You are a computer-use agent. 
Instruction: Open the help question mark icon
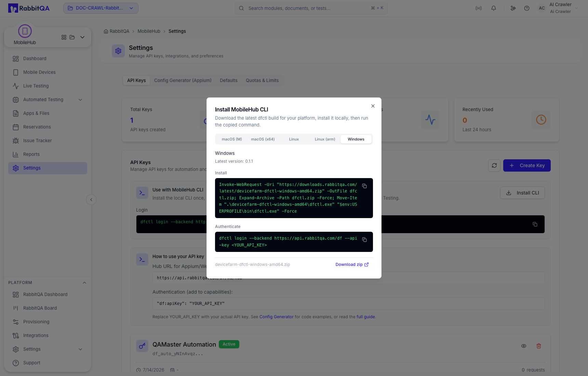[527, 8]
